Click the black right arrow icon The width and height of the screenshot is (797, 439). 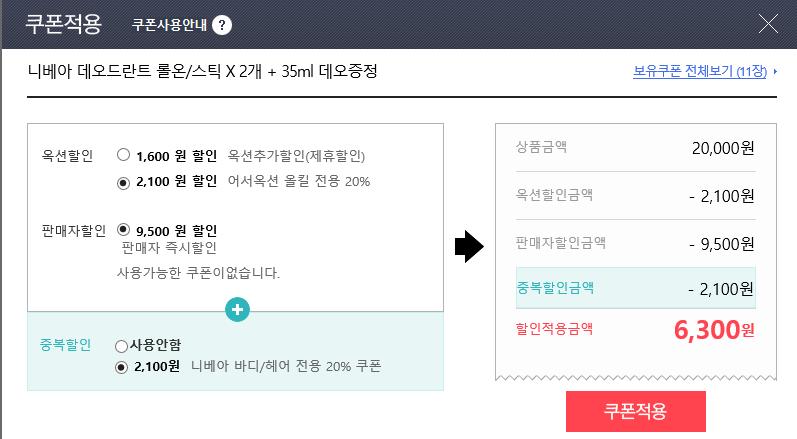tap(469, 248)
